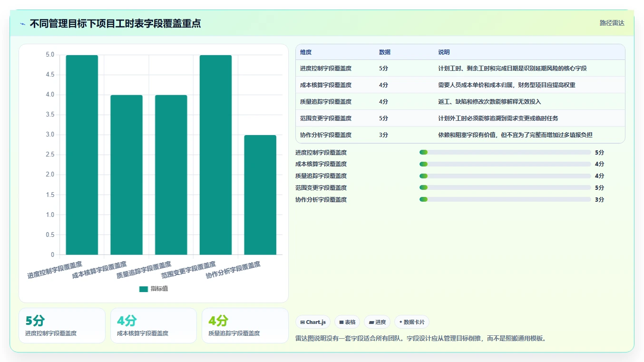Screen dimensions: 644x362
Task: Click the 5.0 y-axis label
Action: coord(50,55)
